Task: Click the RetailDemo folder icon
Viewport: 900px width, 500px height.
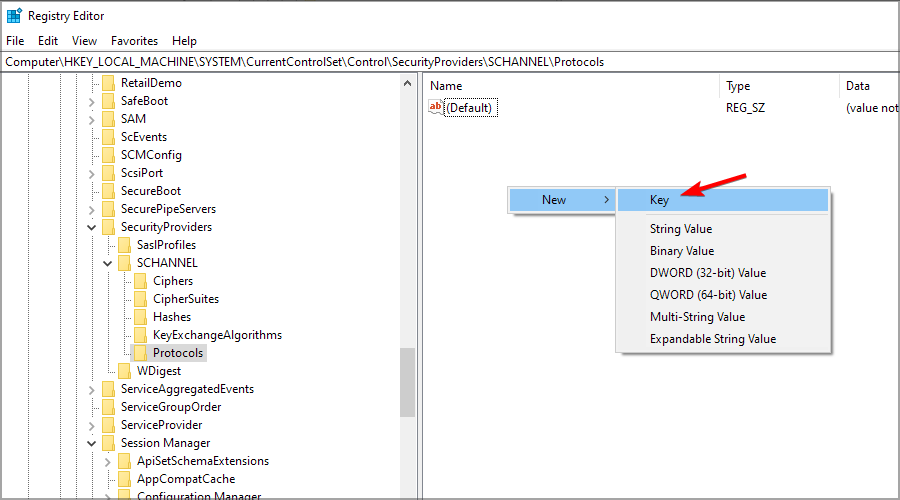Action: (108, 83)
